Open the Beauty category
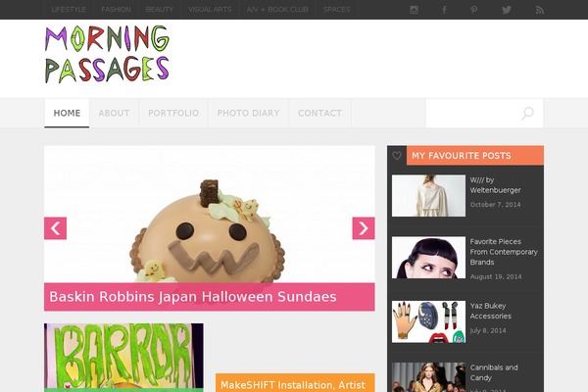The width and height of the screenshot is (588, 392). point(160,10)
